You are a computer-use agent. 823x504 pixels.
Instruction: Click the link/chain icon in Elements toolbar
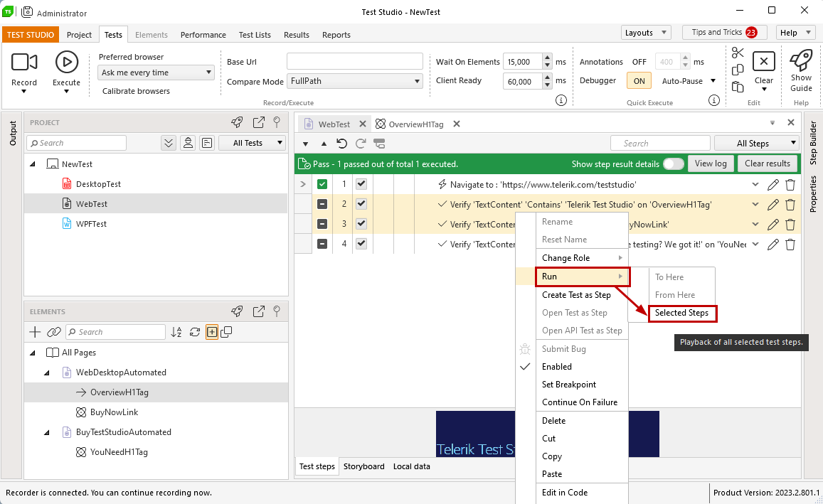[x=53, y=332]
